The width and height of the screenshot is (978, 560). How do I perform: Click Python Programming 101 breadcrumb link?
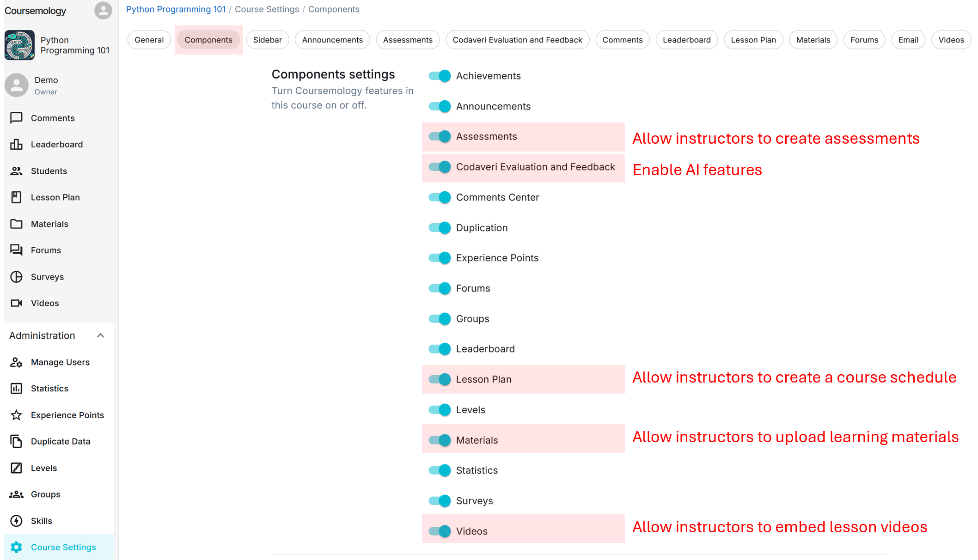tap(176, 9)
